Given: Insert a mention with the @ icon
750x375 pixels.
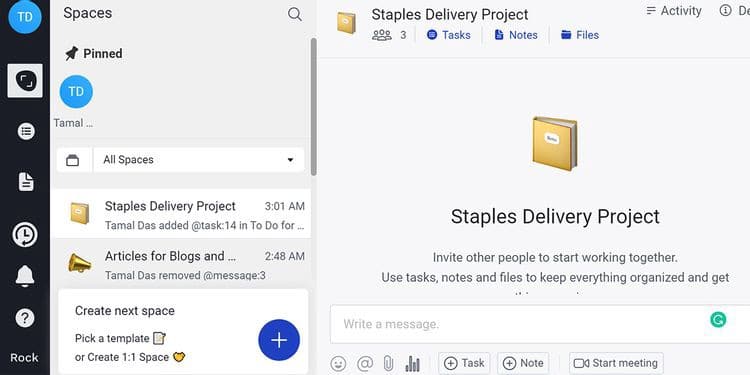Looking at the screenshot, I should [365, 364].
